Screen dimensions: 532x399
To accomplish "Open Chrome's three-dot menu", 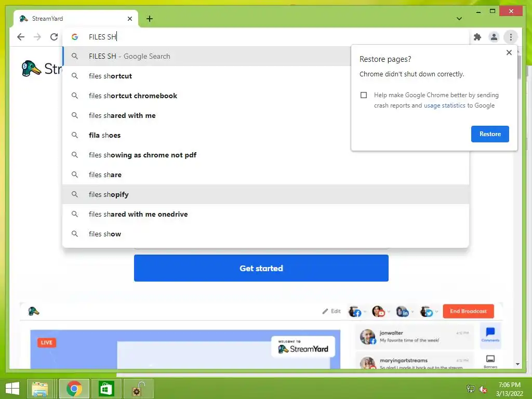I will point(511,37).
